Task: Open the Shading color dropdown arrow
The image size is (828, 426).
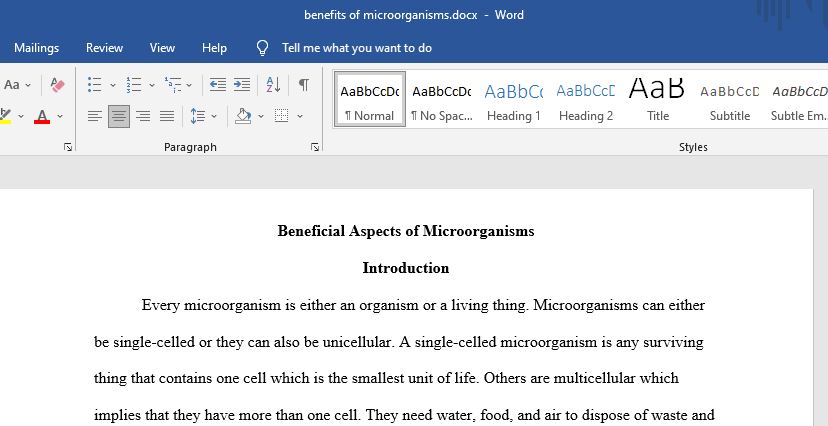Action: 261,116
